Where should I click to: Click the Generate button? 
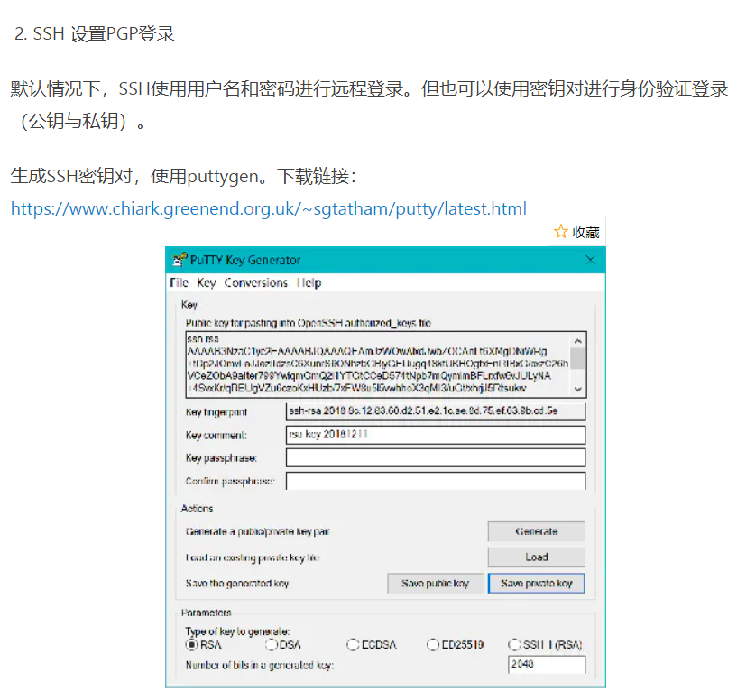point(535,531)
